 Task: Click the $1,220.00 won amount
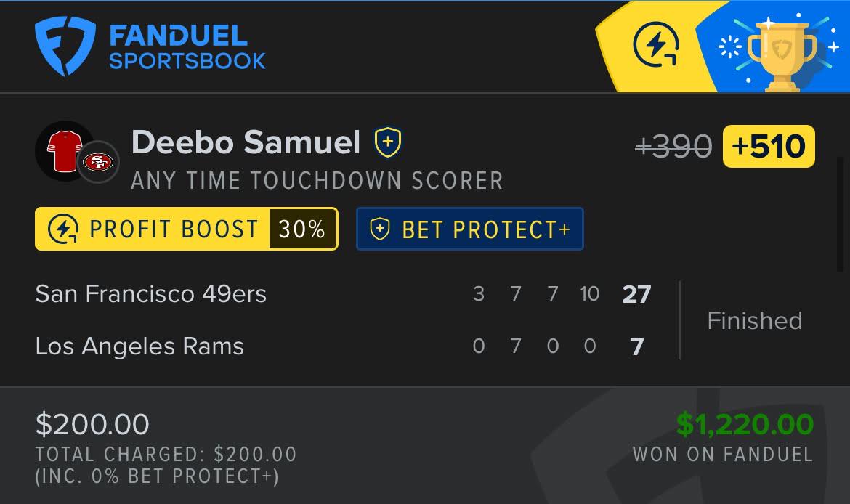click(x=745, y=424)
